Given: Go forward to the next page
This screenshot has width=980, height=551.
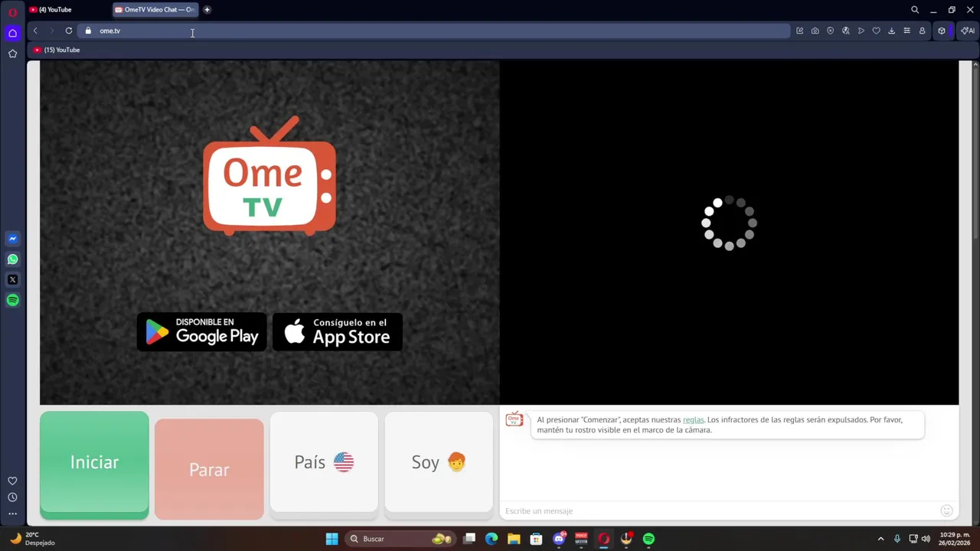Looking at the screenshot, I should pyautogui.click(x=51, y=31).
